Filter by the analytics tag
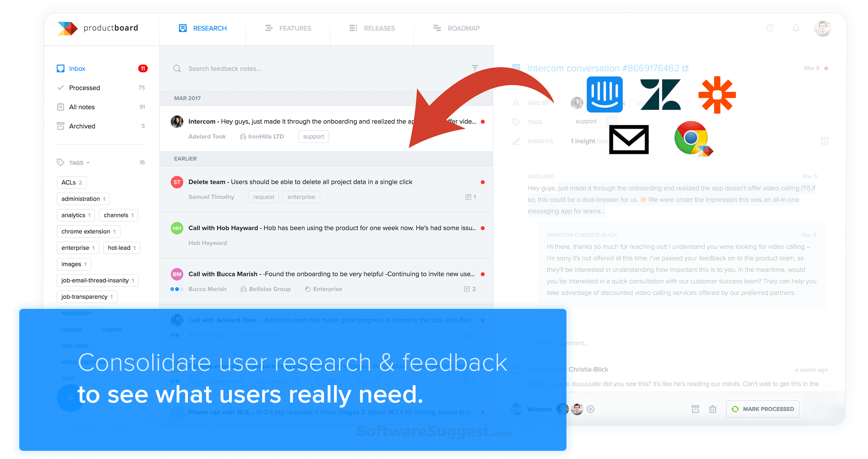 76,215
